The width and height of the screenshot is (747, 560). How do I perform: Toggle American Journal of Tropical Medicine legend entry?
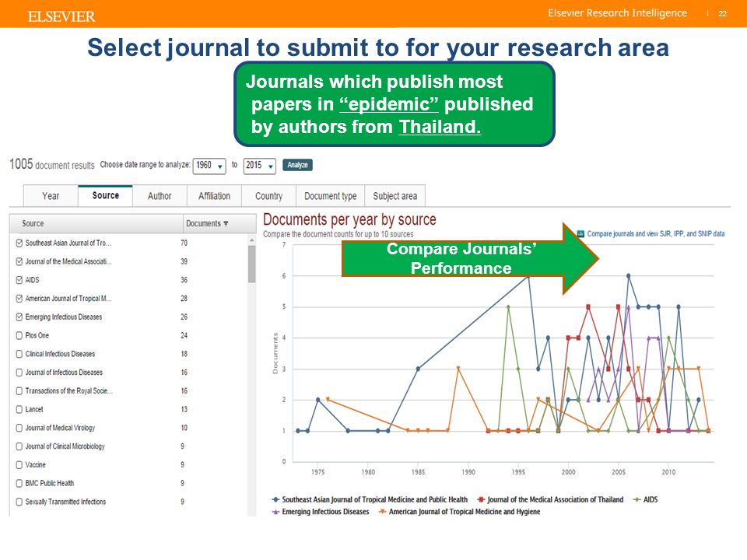(459, 512)
